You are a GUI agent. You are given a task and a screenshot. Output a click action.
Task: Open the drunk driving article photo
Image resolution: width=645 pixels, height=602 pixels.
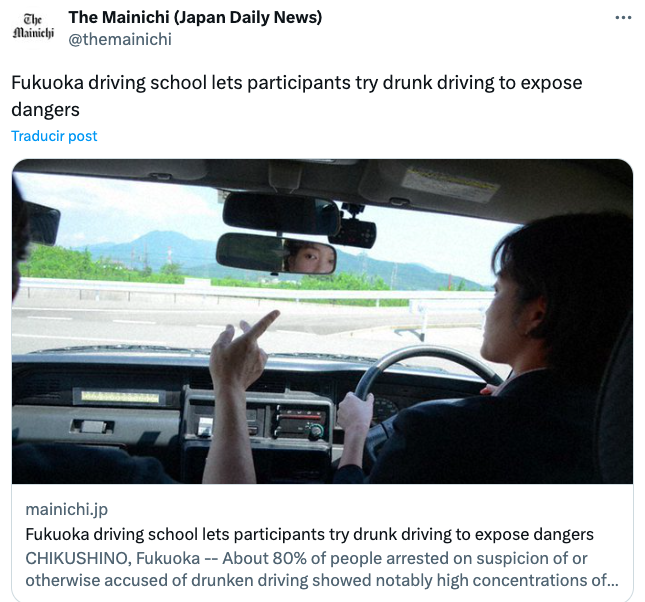(x=322, y=321)
